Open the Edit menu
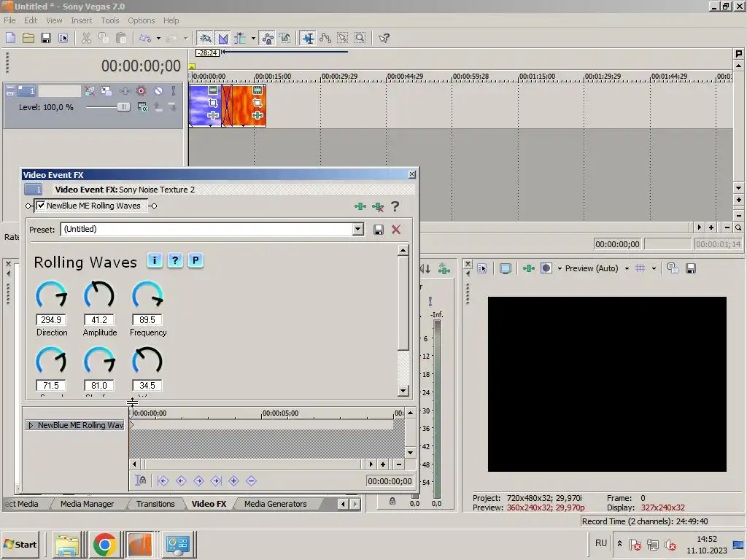This screenshot has height=560, width=747. click(x=31, y=20)
